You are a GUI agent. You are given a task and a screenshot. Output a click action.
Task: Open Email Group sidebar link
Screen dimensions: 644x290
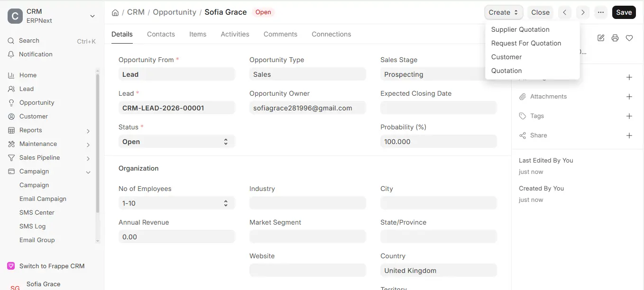pos(37,240)
